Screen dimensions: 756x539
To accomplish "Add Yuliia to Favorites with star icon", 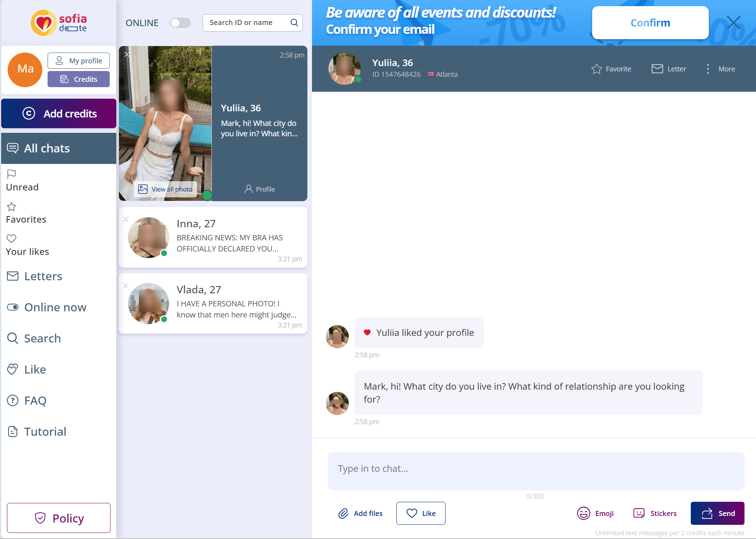I will coord(611,69).
